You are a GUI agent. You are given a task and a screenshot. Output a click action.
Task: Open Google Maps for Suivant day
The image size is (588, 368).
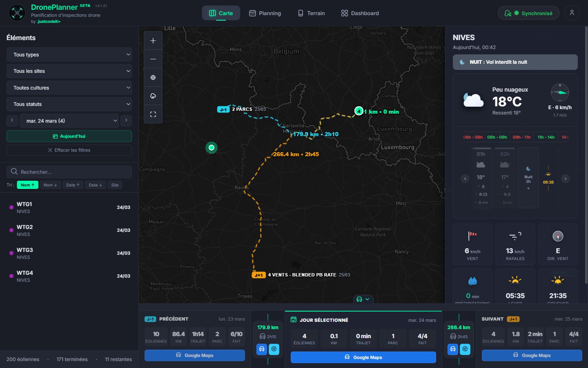point(532,355)
